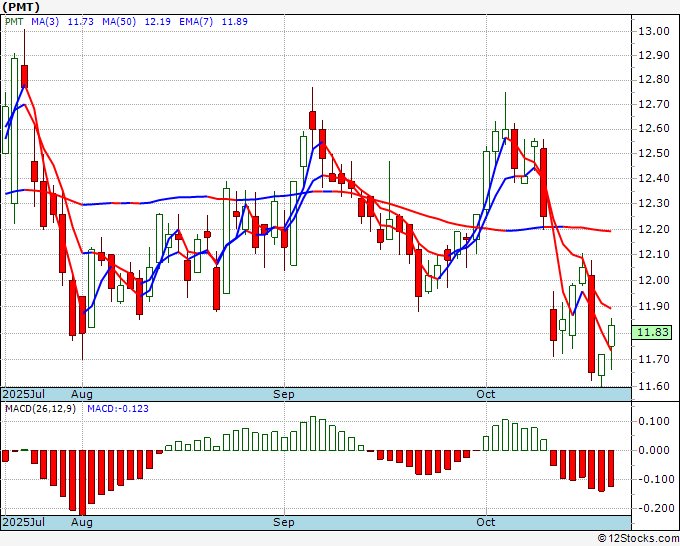Click the MACD:-0.123 value label
680x546 pixels.
118,409
